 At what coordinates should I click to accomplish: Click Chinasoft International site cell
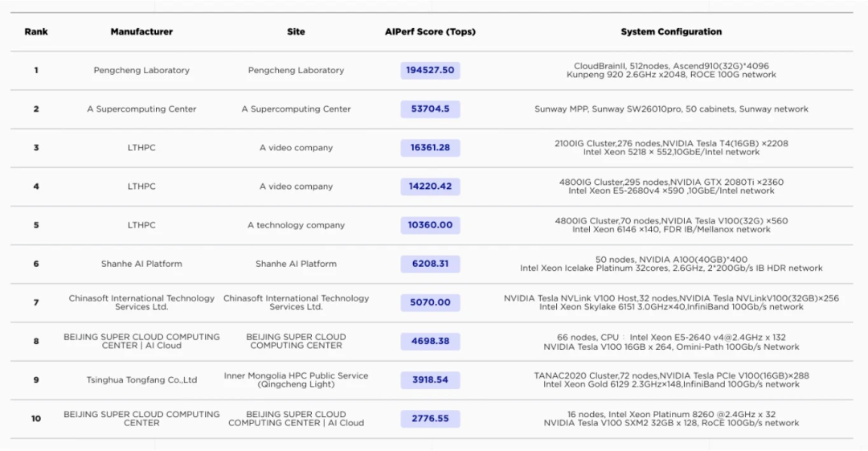[296, 302]
